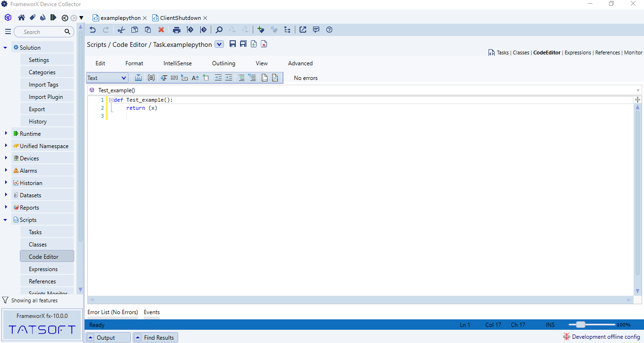
Task: Open the Expressions link at top right
Action: [577, 53]
